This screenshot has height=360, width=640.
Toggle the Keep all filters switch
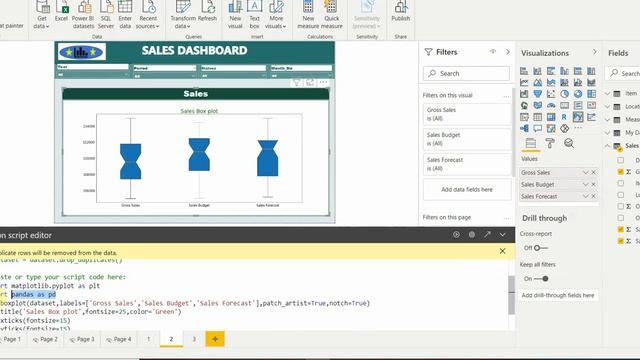(x=541, y=279)
